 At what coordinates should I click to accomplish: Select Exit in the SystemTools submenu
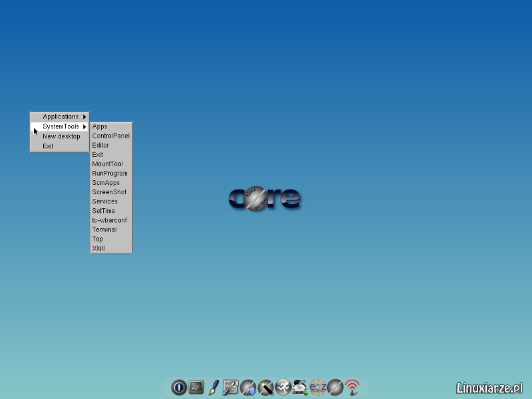111,155
